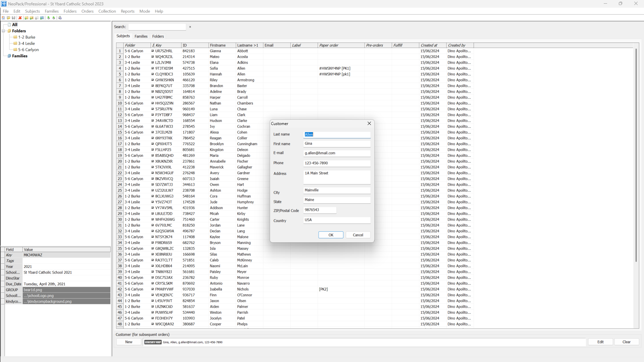Viewport: 644px width, 362px height.
Task: Open the File menu
Action: point(6,11)
